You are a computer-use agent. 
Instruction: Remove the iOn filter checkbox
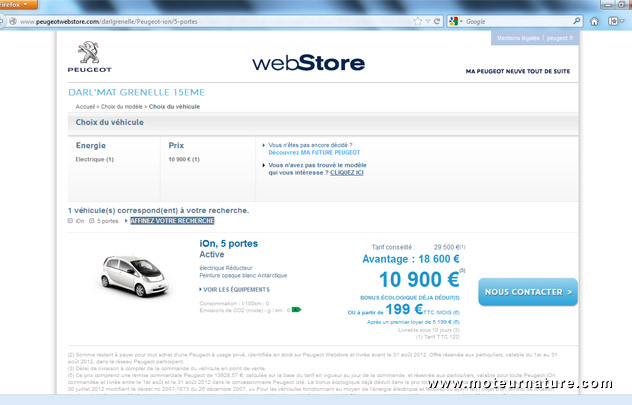70,221
